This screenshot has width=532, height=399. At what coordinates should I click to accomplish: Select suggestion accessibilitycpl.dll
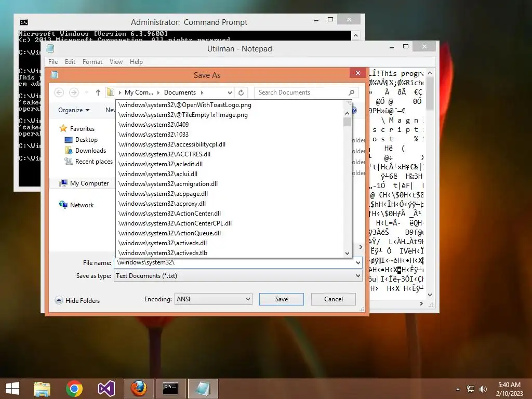(x=230, y=144)
